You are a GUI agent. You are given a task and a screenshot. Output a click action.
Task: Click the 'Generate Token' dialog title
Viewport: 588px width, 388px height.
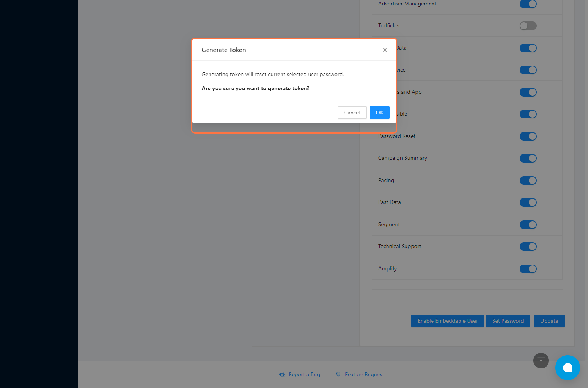point(224,50)
